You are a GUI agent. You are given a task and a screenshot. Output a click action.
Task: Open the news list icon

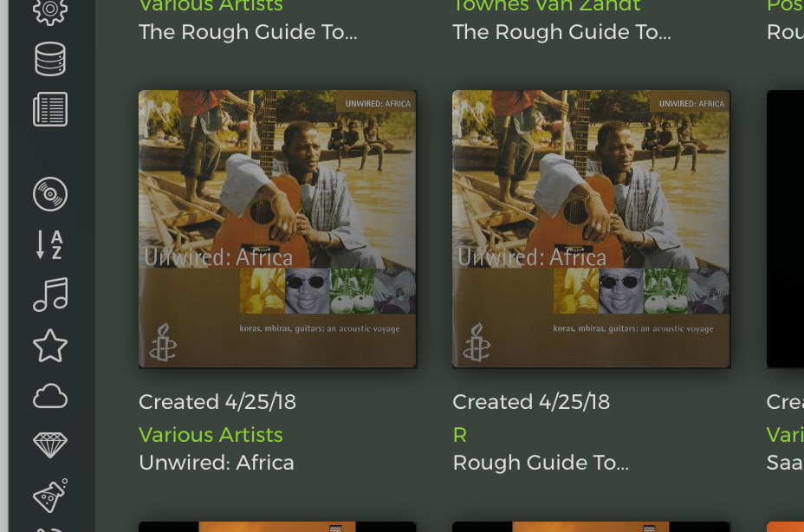[49, 109]
